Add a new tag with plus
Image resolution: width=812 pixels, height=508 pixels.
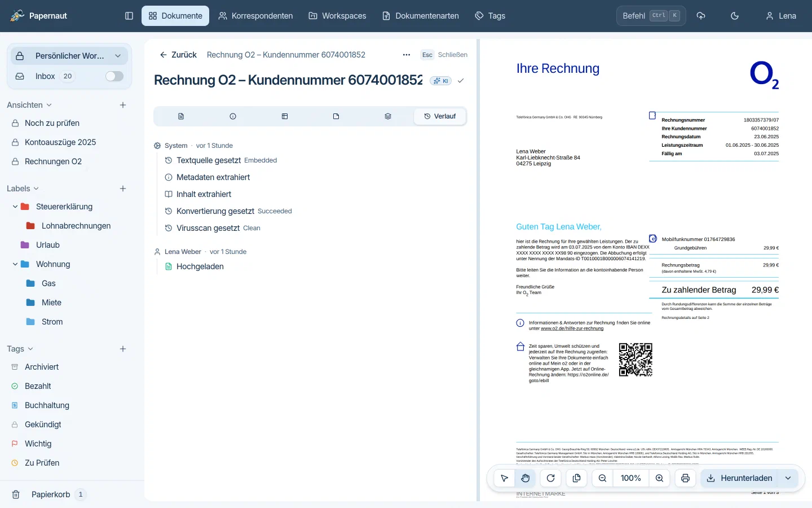pyautogui.click(x=123, y=349)
